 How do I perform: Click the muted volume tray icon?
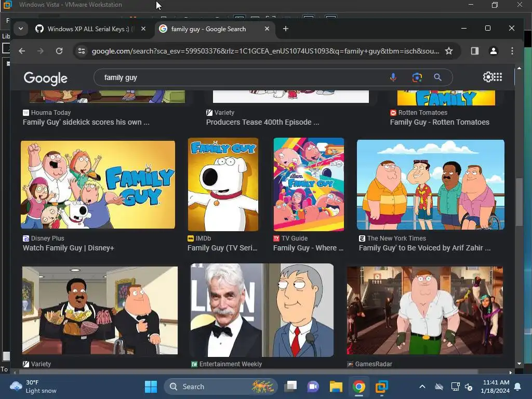(x=469, y=387)
